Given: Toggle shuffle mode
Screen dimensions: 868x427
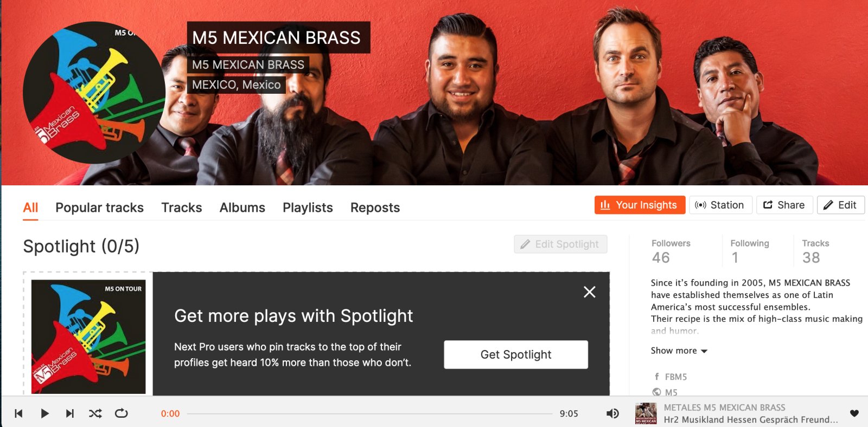Looking at the screenshot, I should point(95,413).
